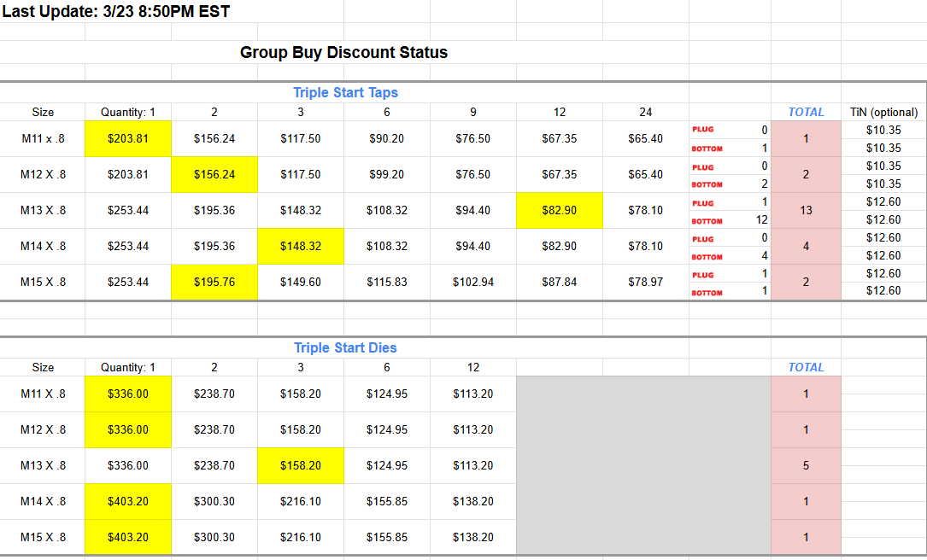
Task: Select the yellow $203.81 cell for M11 taps
Action: (128, 138)
